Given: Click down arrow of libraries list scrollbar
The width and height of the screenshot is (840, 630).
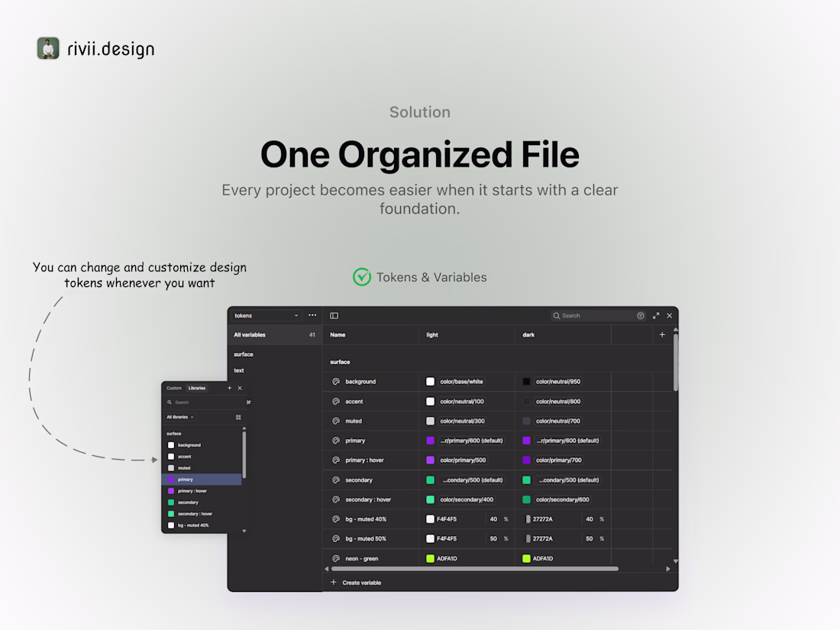Looking at the screenshot, I should click(x=244, y=531).
